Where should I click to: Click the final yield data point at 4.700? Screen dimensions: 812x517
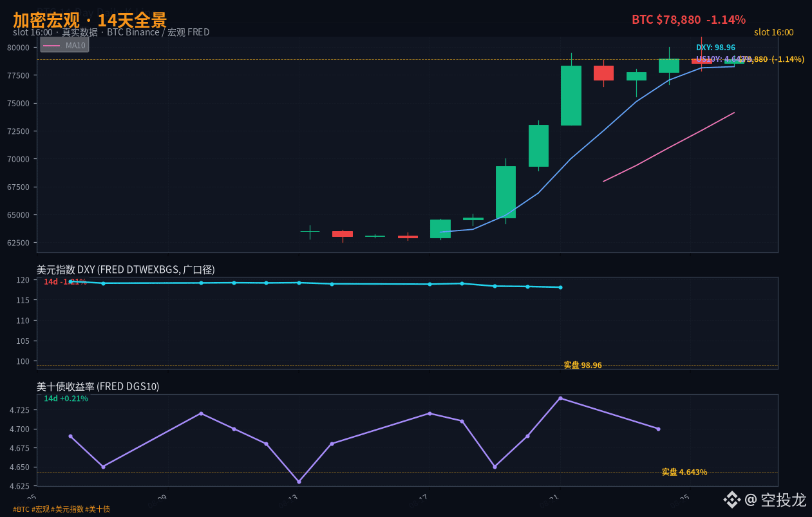[658, 429]
